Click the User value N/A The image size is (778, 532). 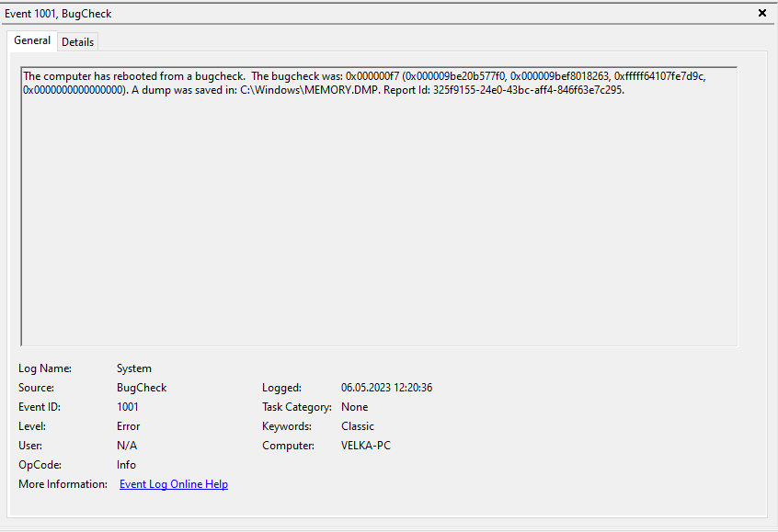(127, 446)
